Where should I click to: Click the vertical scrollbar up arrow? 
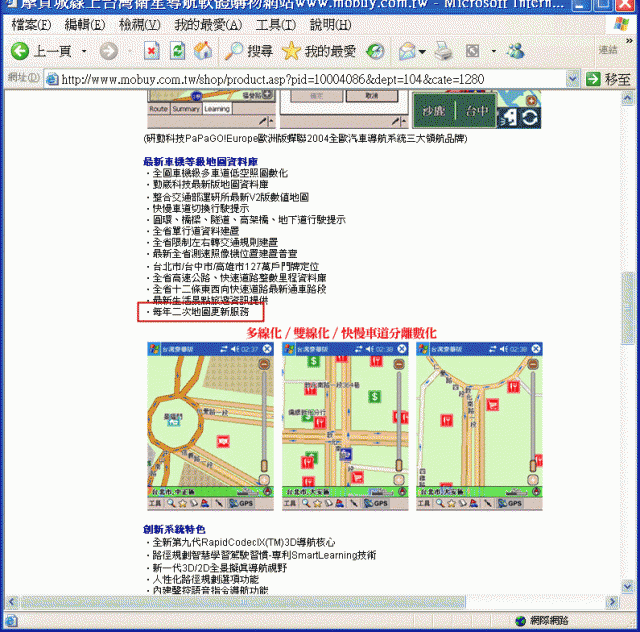(x=627, y=98)
